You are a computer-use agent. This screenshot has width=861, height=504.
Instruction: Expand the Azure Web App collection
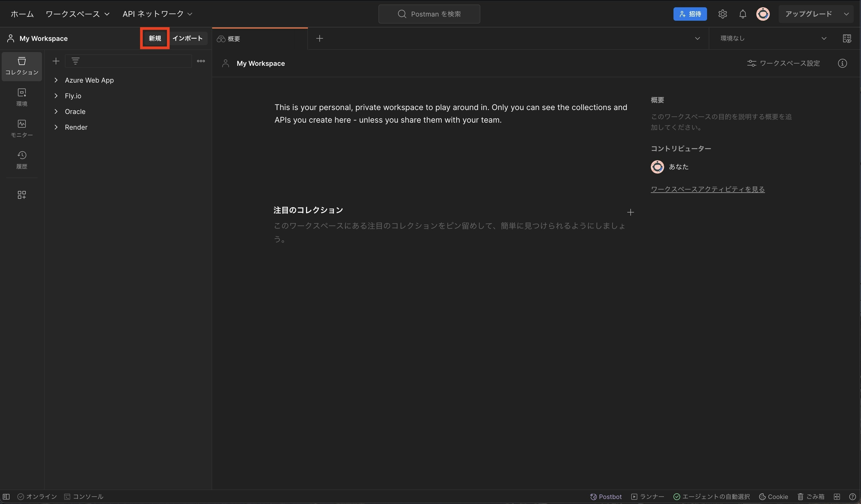(x=56, y=80)
